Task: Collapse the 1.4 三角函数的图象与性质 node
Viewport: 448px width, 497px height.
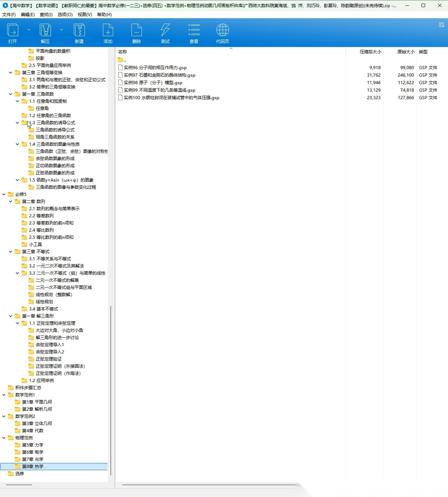Action: tap(17, 144)
